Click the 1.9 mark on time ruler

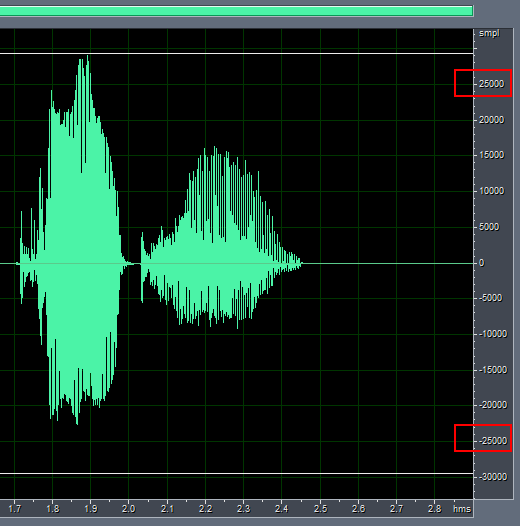[x=91, y=509]
